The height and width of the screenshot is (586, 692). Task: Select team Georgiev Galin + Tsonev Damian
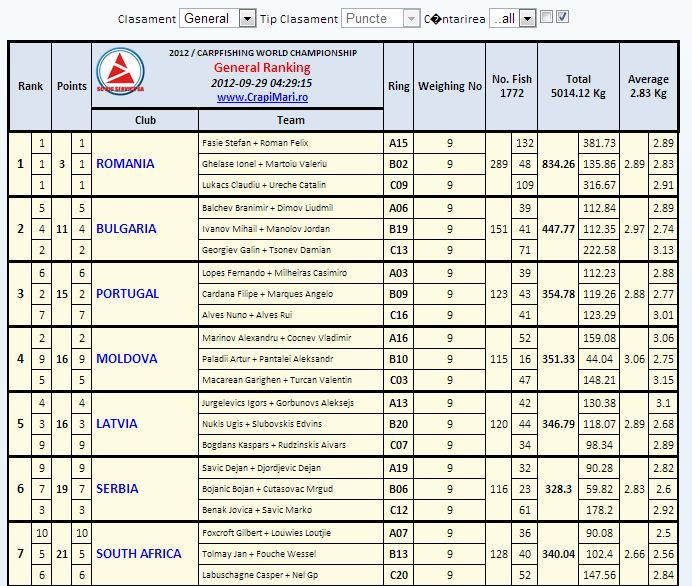(266, 250)
